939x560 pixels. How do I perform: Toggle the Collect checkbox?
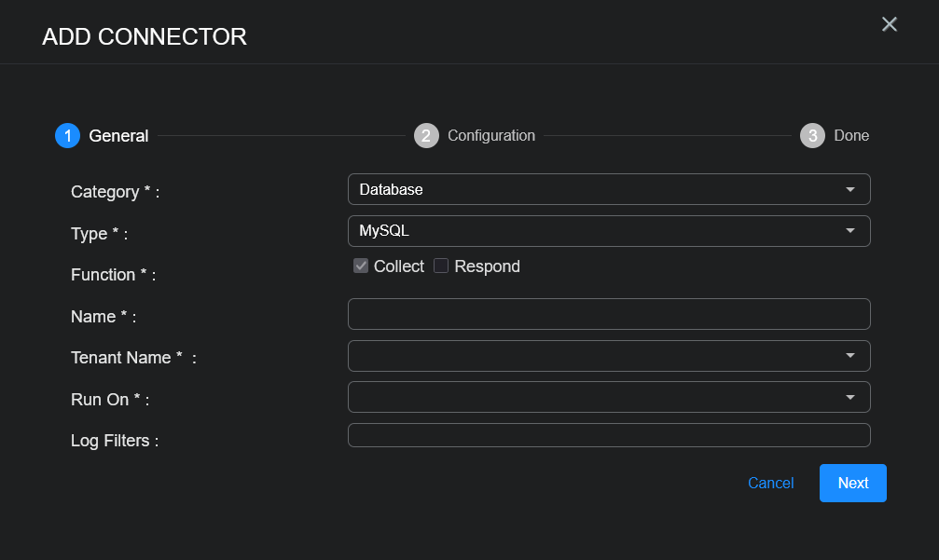point(361,266)
